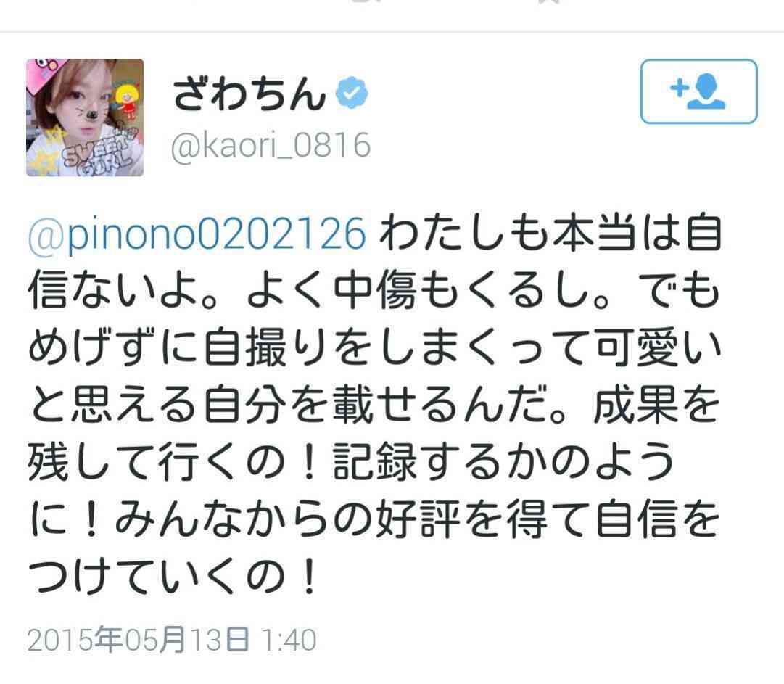
Task: Click the yellow-haired cartoon sticker on the avatar
Action: click(126, 102)
